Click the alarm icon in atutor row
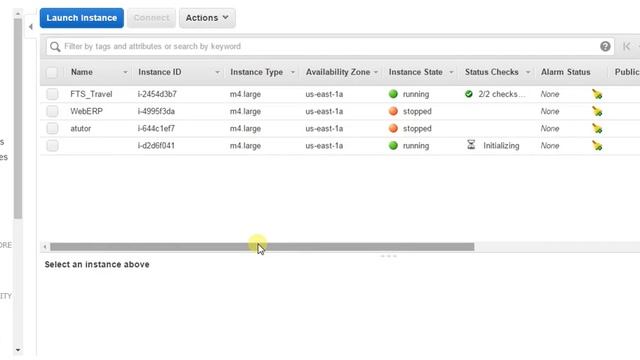640x360 pixels. pos(597,129)
